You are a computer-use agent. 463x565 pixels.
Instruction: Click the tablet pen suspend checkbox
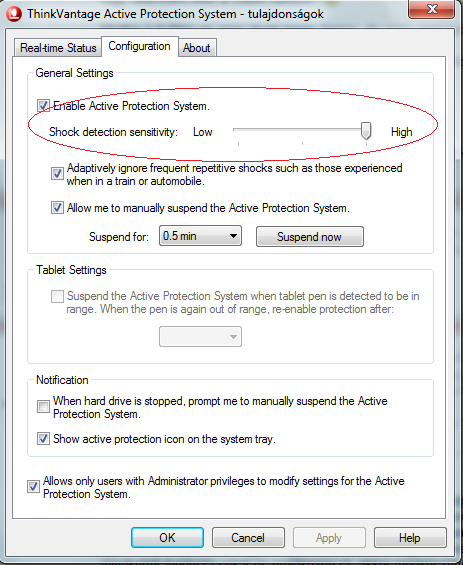pos(57,297)
